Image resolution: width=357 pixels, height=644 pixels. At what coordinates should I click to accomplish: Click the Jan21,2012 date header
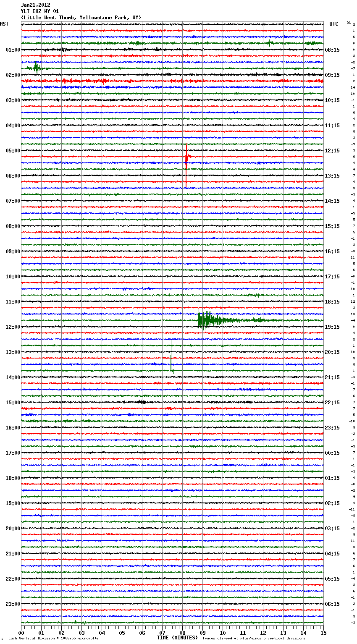pos(35,5)
